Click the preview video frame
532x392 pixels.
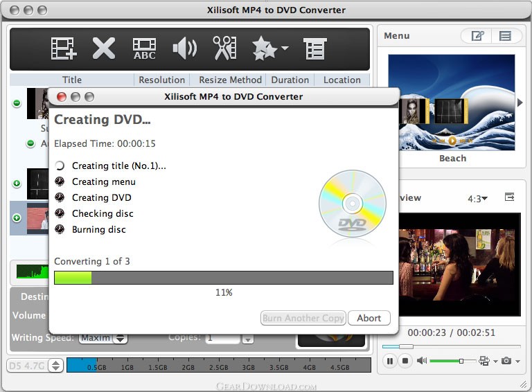click(x=460, y=265)
